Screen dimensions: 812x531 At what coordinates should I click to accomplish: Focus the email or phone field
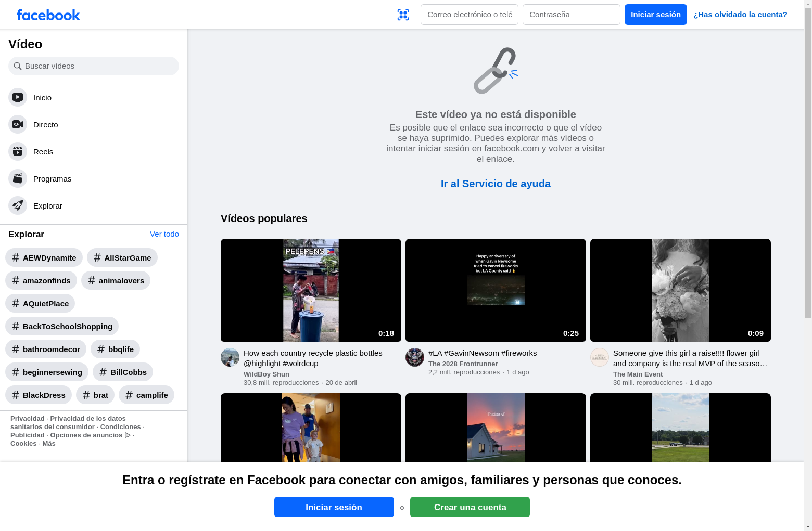(470, 15)
